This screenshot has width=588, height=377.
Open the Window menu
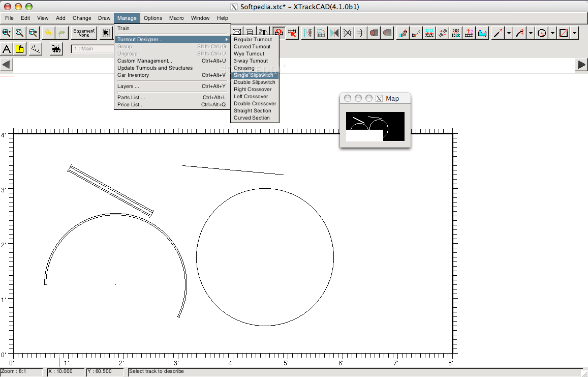pyautogui.click(x=200, y=18)
